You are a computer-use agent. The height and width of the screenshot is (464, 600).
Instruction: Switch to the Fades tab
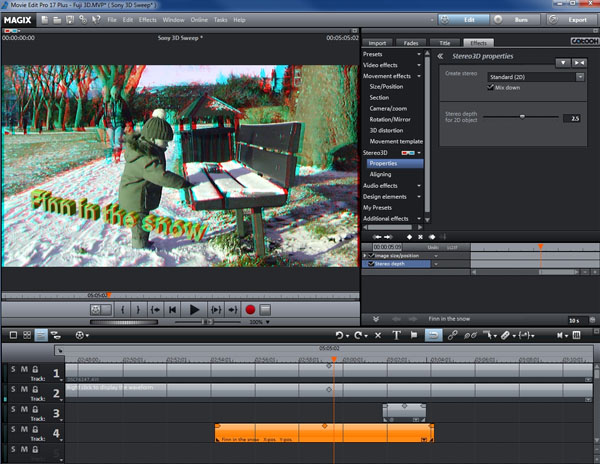pos(411,43)
